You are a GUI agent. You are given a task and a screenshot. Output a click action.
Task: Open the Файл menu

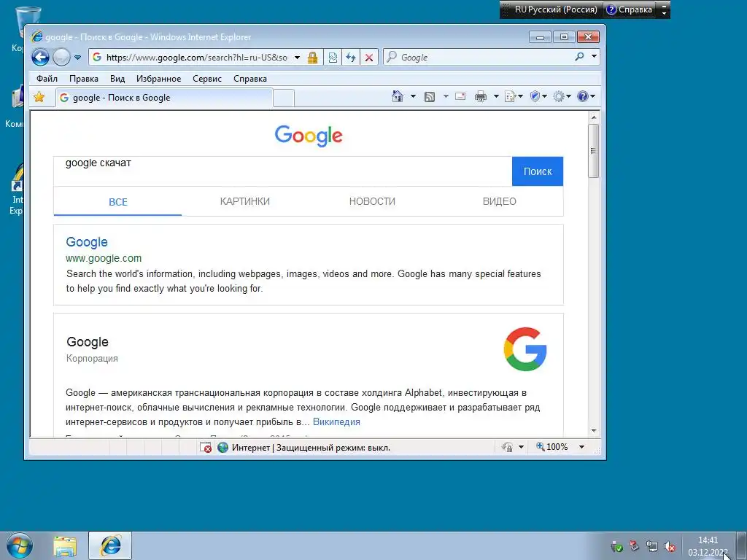(x=47, y=79)
